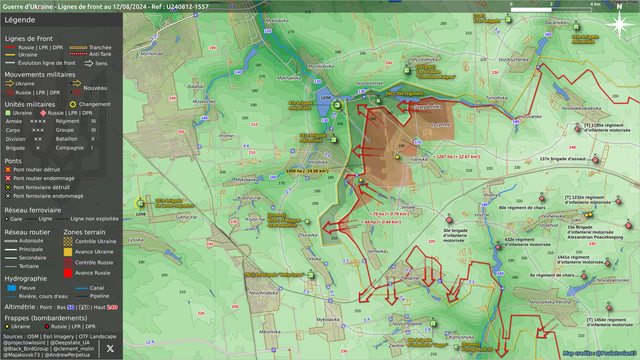Click the 'Sens' arrow icon in legend

[89, 63]
